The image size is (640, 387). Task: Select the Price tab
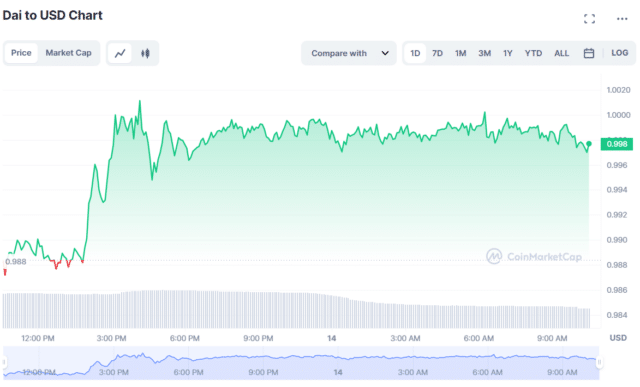coord(21,53)
